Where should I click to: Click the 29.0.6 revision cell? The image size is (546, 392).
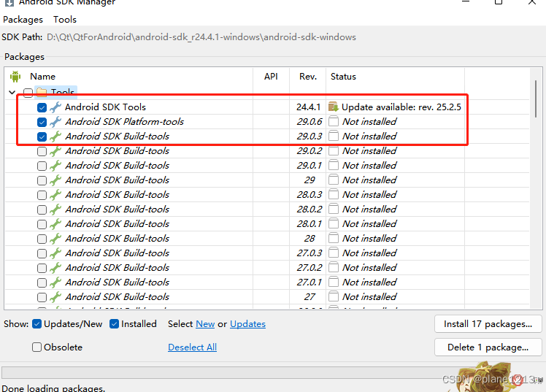(309, 122)
